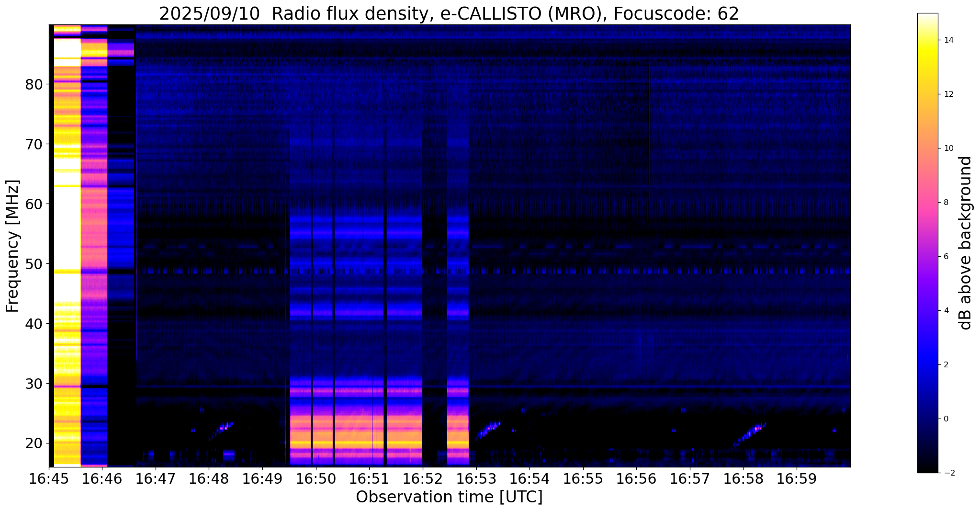Click the drifting burst streak near 16:58

coord(750,434)
